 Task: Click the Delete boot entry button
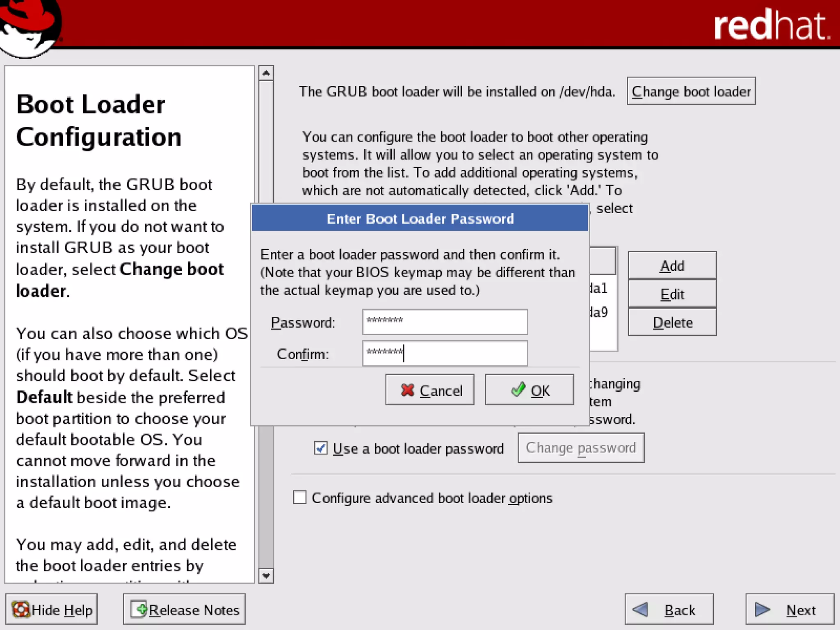[x=672, y=322]
